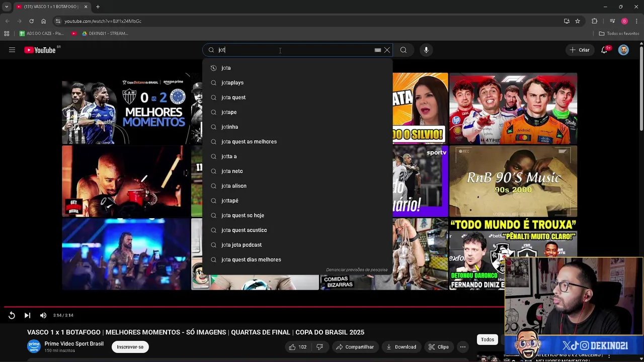Select suggestion 'jotinha'

pyautogui.click(x=297, y=127)
